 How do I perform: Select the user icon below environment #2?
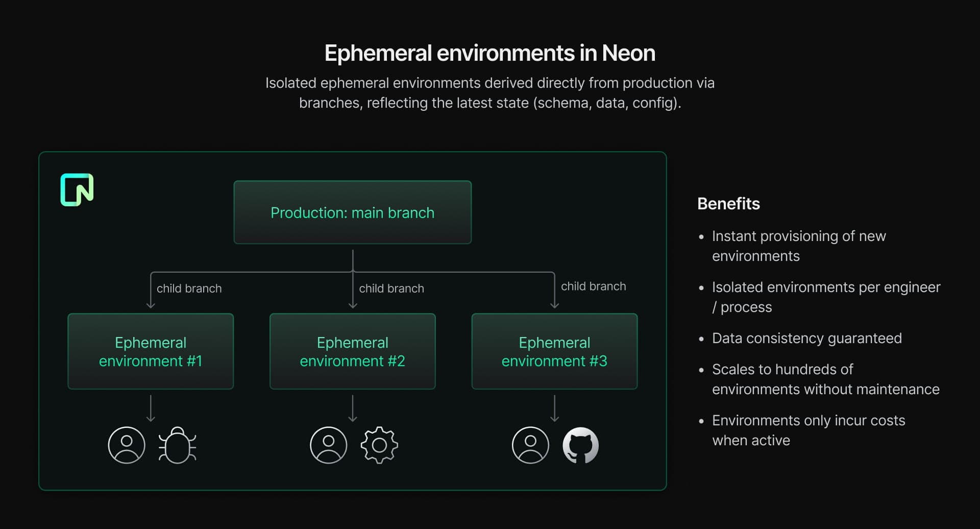(x=329, y=445)
